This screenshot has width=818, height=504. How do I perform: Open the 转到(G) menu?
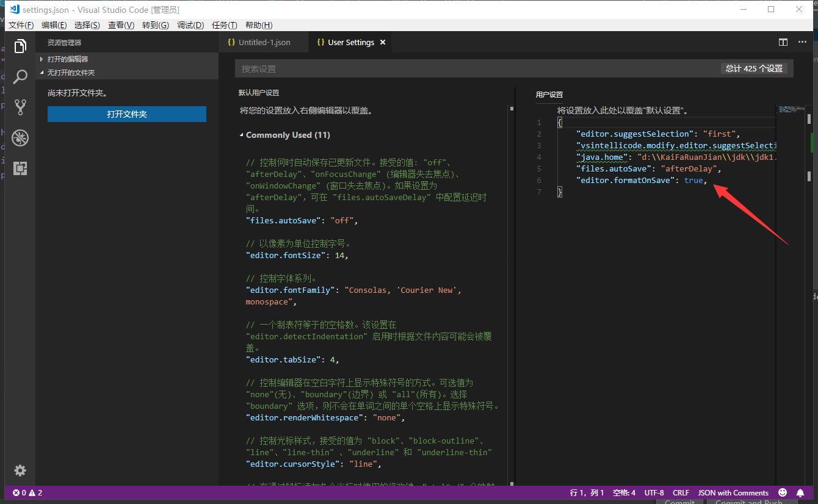click(156, 25)
